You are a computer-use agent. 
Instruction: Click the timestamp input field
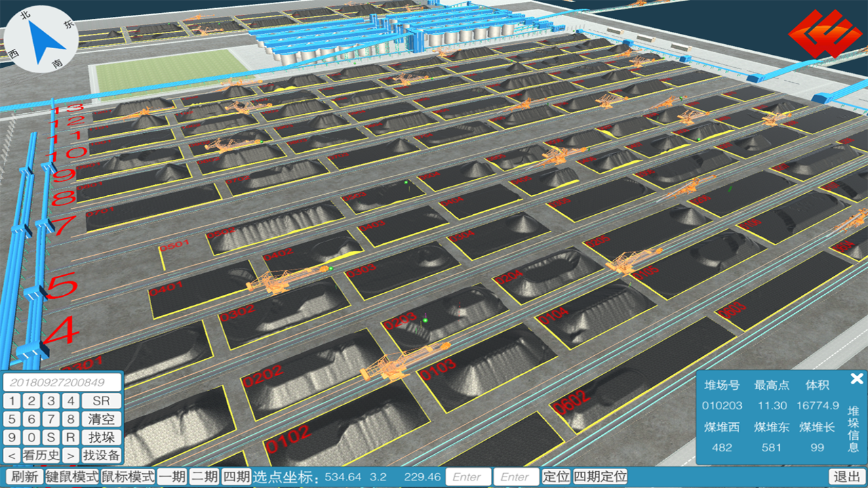[62, 382]
